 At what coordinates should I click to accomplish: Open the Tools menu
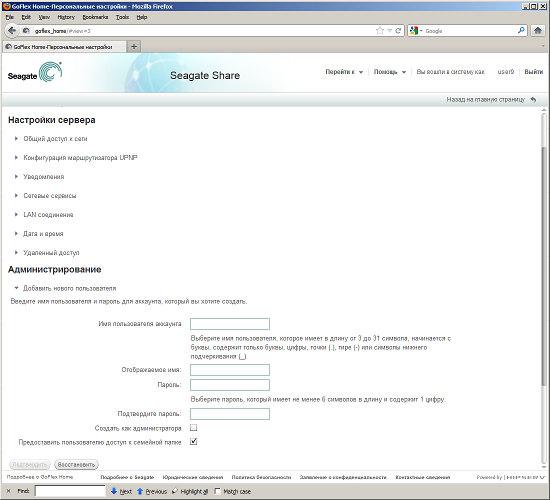pos(122,17)
